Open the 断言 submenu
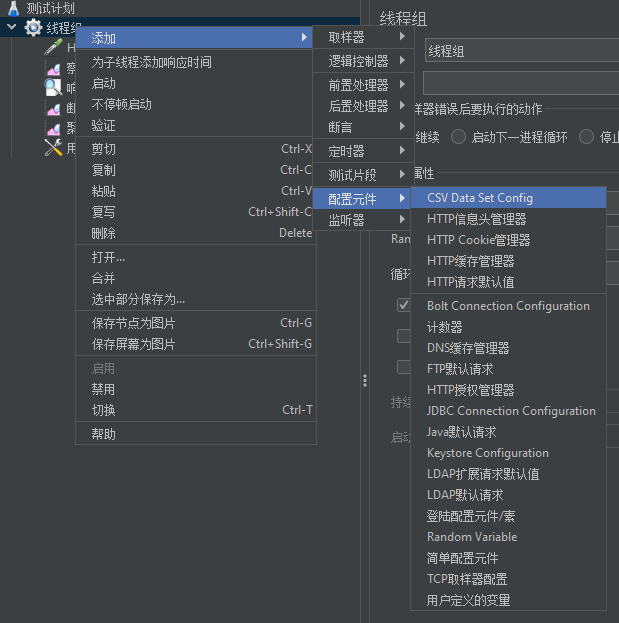 364,127
